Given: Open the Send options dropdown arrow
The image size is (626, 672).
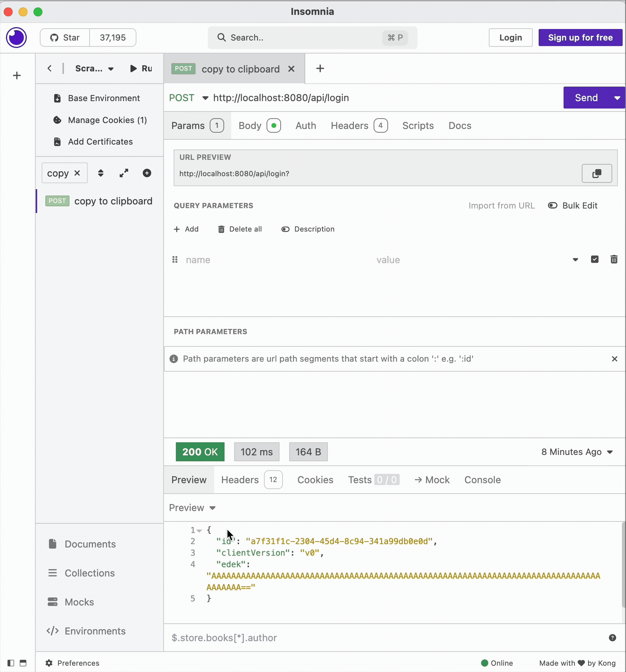Looking at the screenshot, I should 617,98.
